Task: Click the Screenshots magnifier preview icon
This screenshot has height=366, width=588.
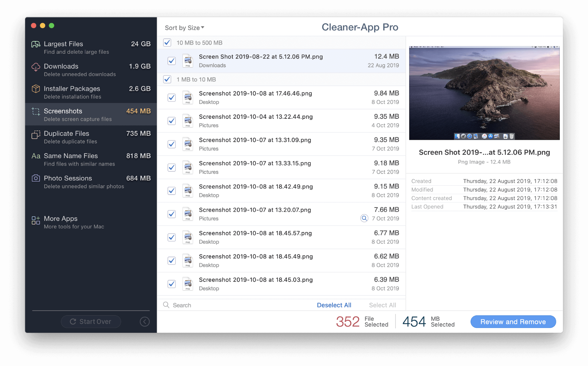Action: tap(363, 218)
